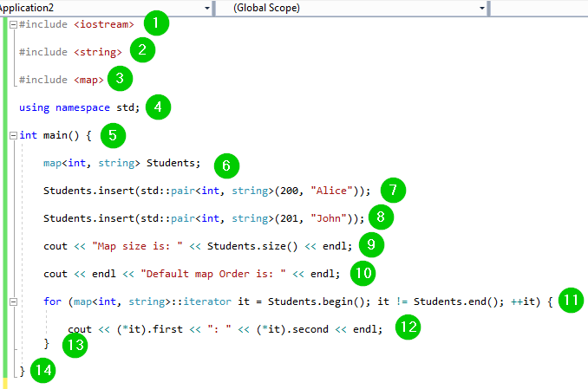The image size is (588, 389).
Task: Open the Global Scope dropdown
Action: click(481, 8)
